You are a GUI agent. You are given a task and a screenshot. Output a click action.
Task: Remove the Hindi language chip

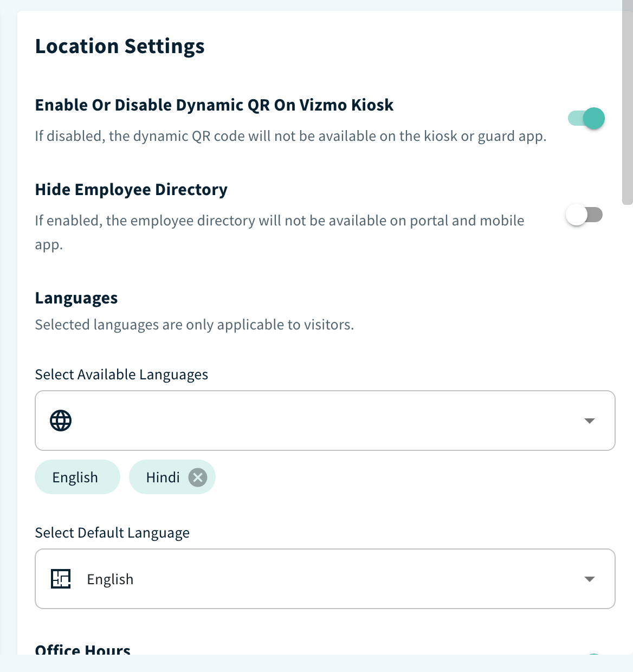[198, 477]
